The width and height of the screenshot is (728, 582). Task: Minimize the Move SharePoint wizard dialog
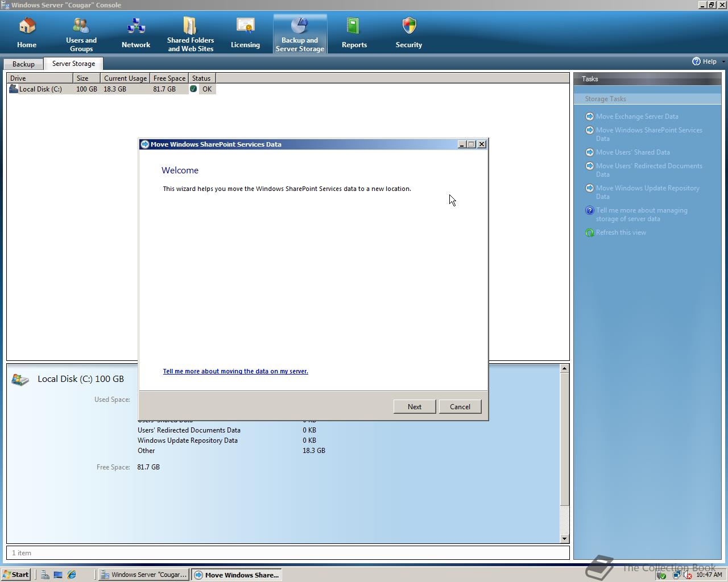click(462, 144)
